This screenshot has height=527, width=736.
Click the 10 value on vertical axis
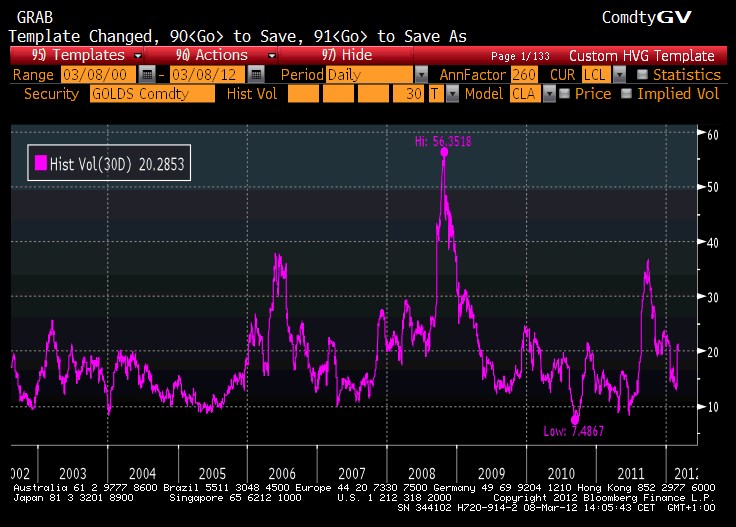[713, 407]
